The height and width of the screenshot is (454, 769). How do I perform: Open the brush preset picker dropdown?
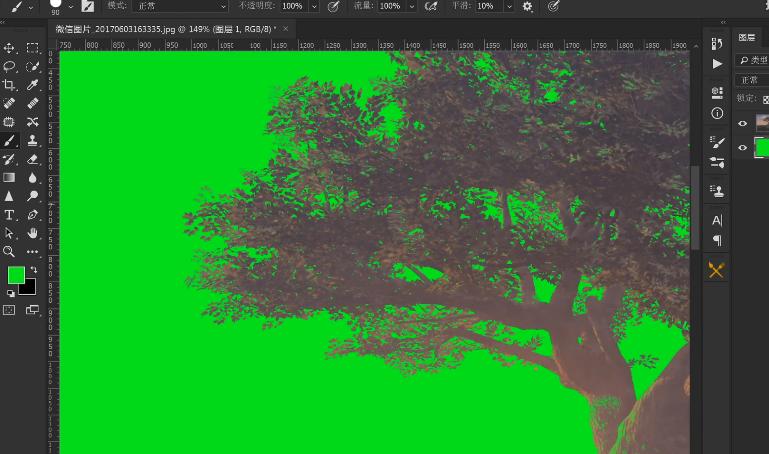71,7
